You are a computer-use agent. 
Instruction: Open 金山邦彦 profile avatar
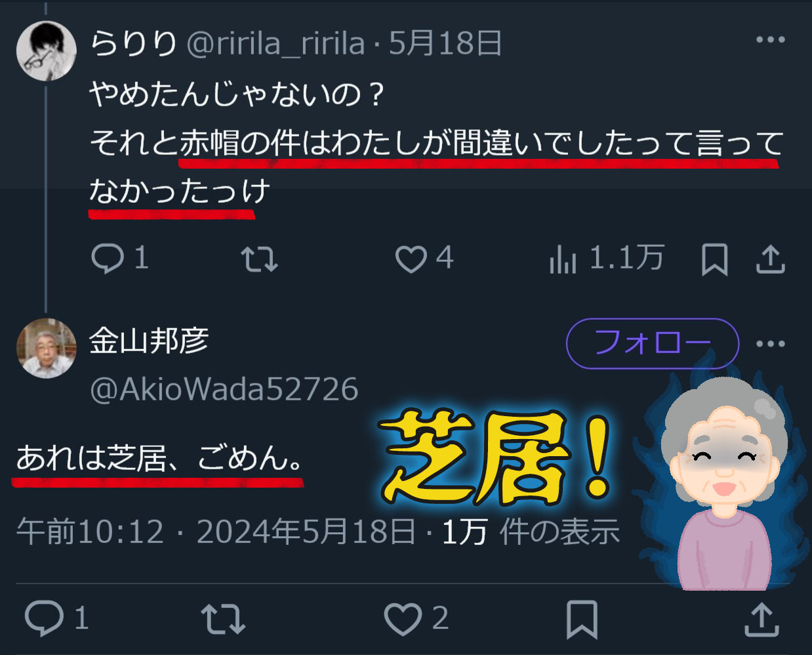(46, 349)
